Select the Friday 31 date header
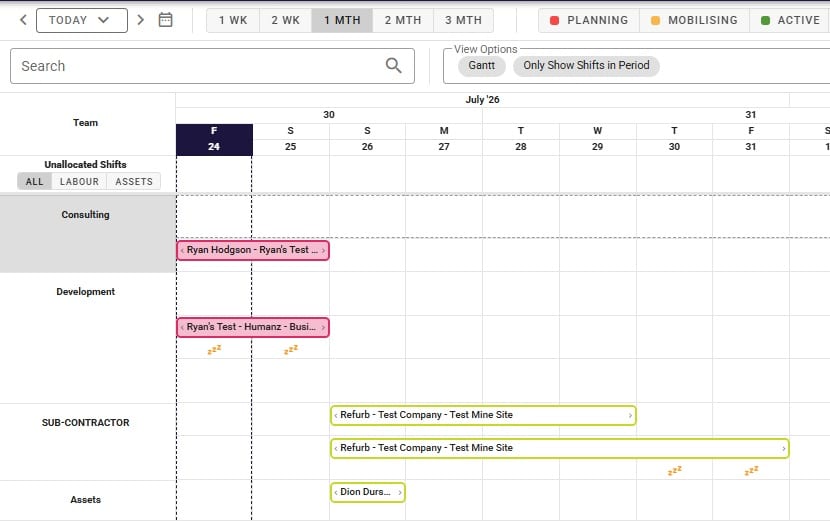The width and height of the screenshot is (830, 522). [751, 140]
